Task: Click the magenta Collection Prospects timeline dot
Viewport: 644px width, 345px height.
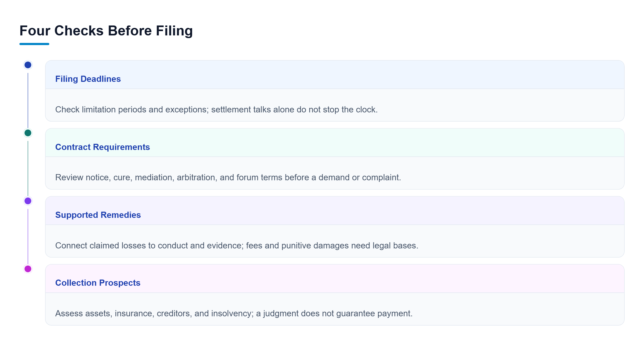Action: click(28, 269)
